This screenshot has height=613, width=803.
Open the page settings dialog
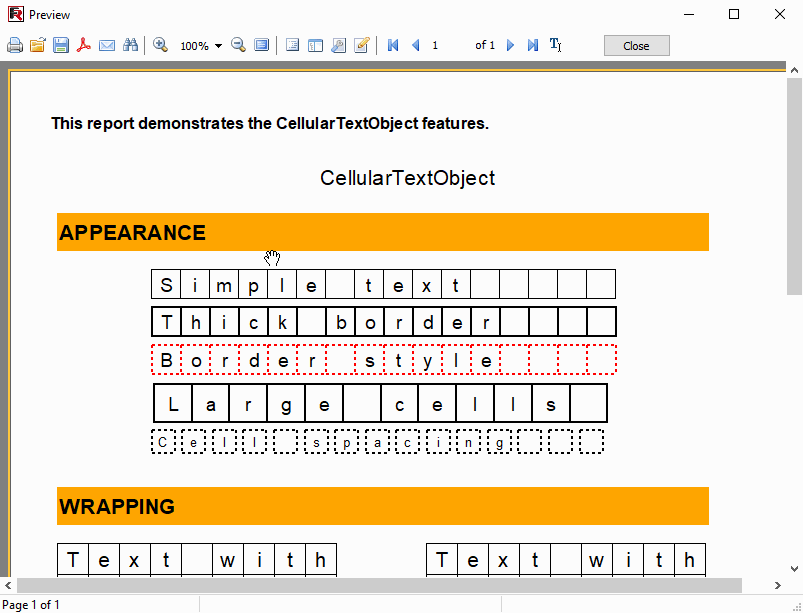[x=338, y=46]
